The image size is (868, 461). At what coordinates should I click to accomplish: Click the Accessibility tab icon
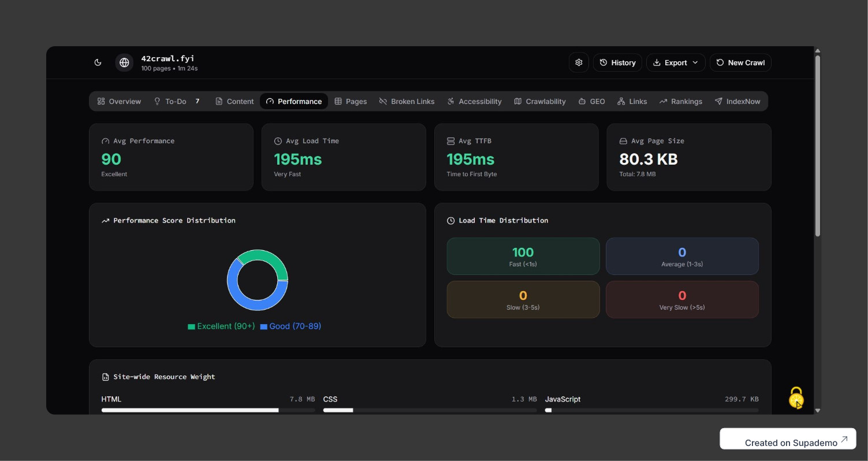pos(450,101)
